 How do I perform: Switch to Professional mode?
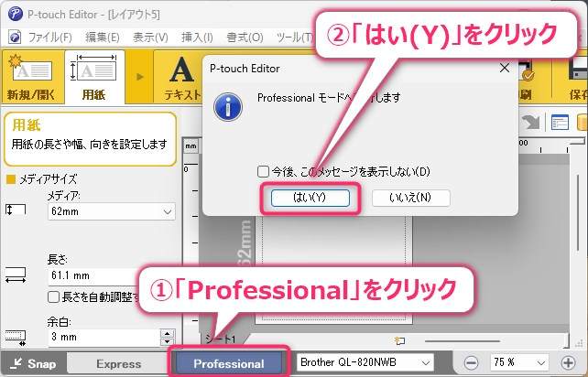click(229, 363)
